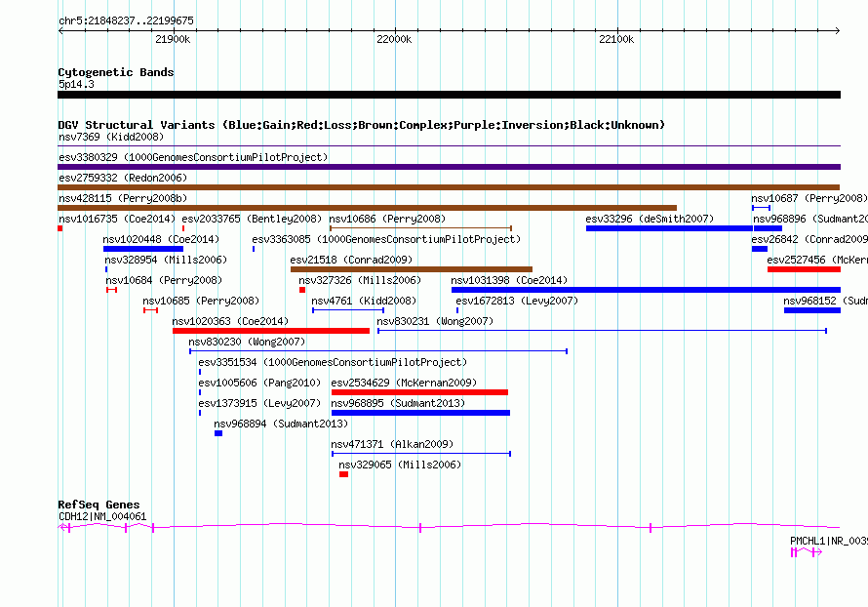Image resolution: width=868 pixels, height=607 pixels.
Task: Click the nsv471371 Alkan2009 blue span line
Action: (x=420, y=454)
